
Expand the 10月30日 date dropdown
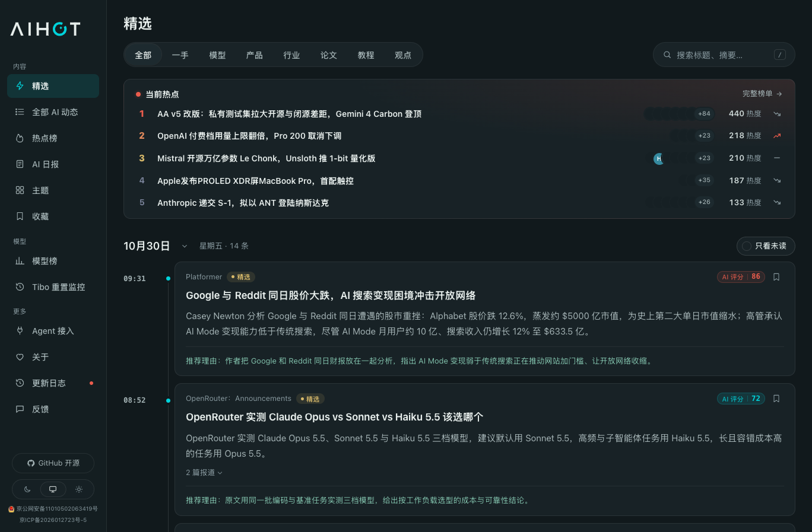point(185,246)
